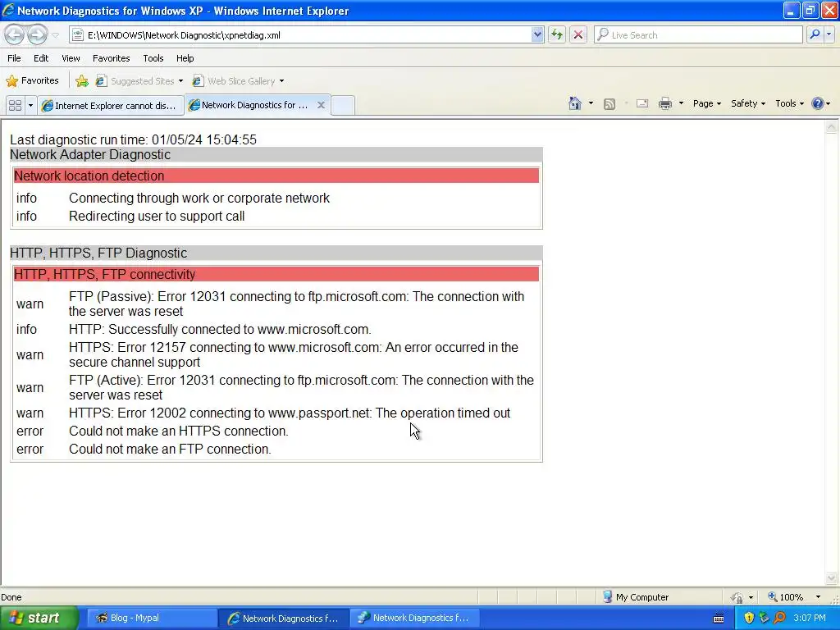Open recent pages dropdown beside Forward button
The image size is (840, 630).
coord(55,35)
